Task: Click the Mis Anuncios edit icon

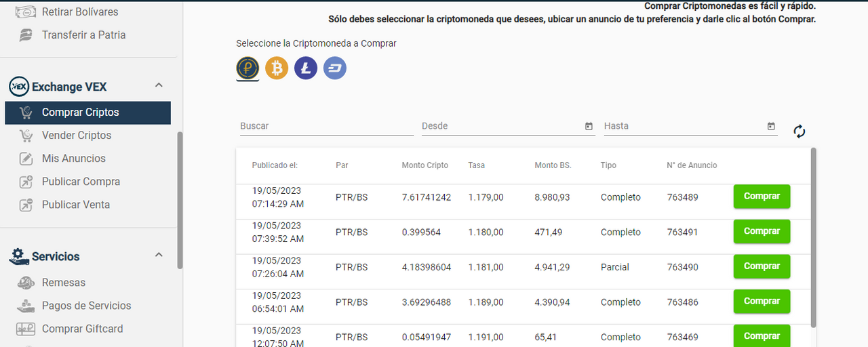Action: (x=26, y=159)
